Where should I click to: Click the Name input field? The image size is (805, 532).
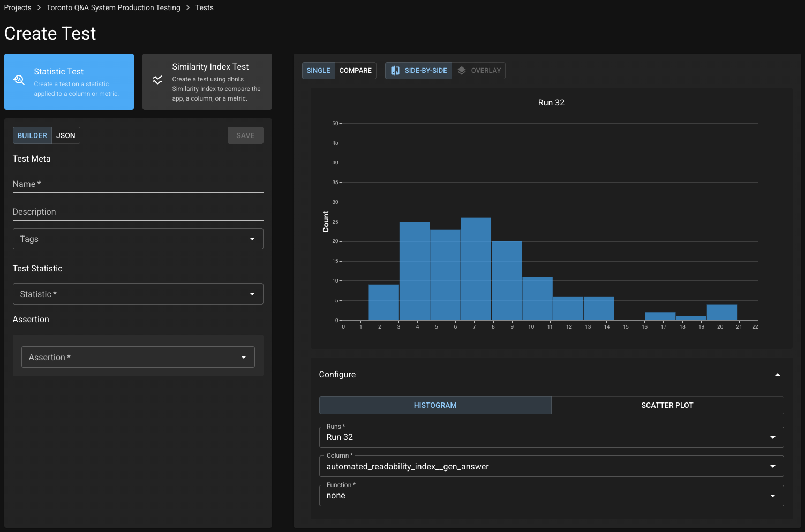[x=138, y=184]
